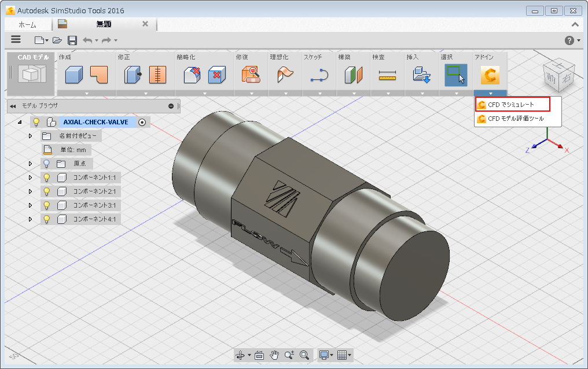Switch to the 無題 document tab
Viewport: 588px width, 369px height.
104,24
